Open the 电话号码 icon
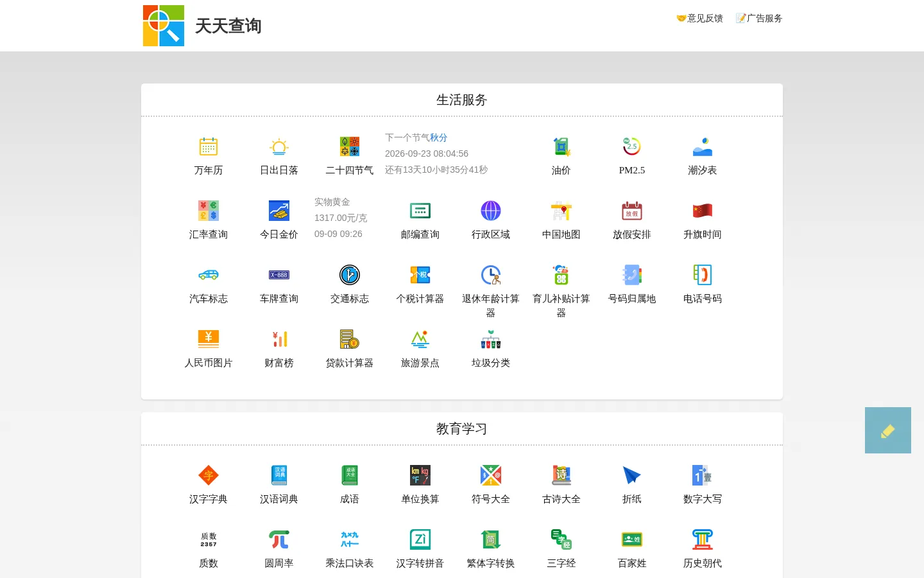Viewport: 924px width, 578px height. pos(703,275)
